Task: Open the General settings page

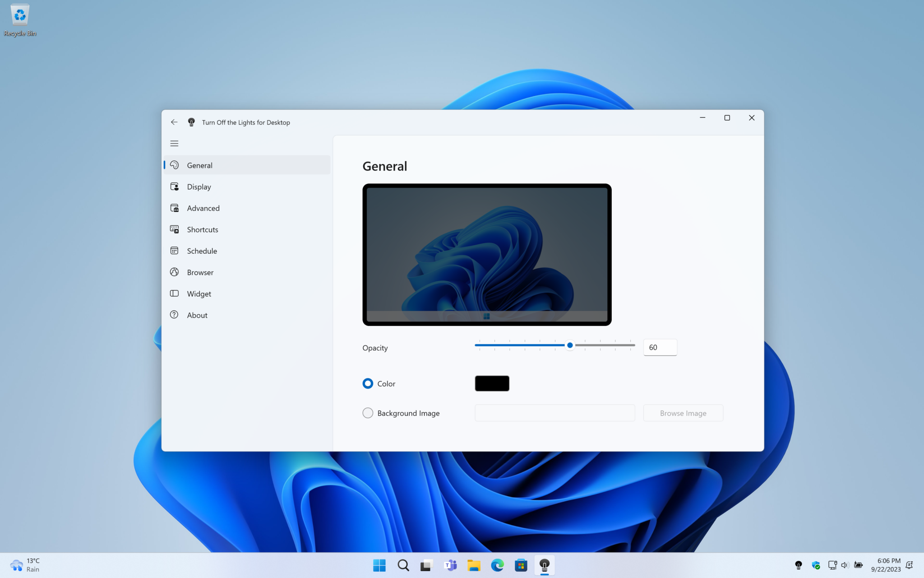Action: click(x=247, y=165)
